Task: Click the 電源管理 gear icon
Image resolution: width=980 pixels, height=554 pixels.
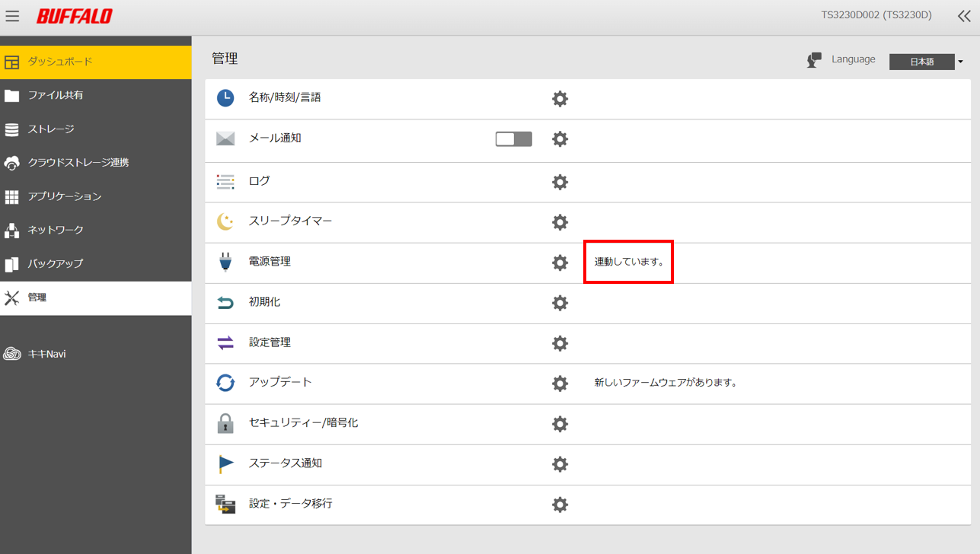Action: tap(560, 263)
